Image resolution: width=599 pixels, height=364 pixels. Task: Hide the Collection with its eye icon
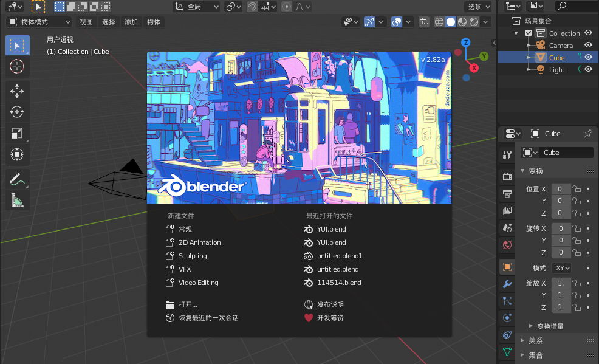click(588, 33)
